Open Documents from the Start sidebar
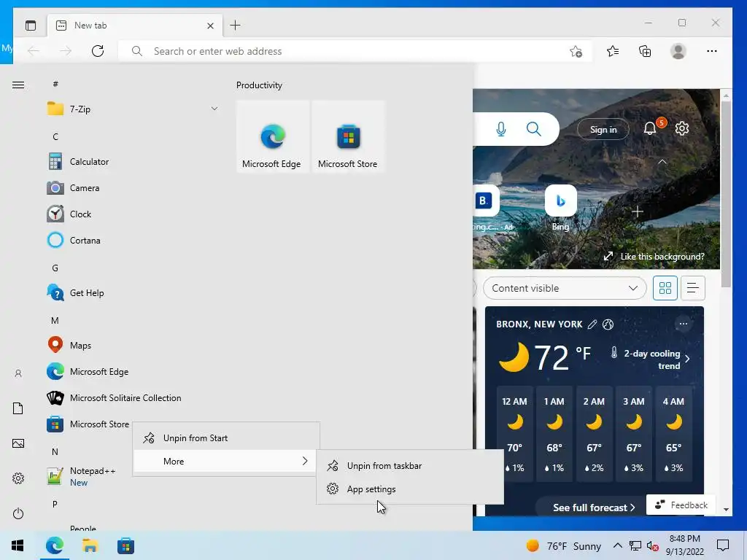The height and width of the screenshot is (560, 747). point(18,408)
